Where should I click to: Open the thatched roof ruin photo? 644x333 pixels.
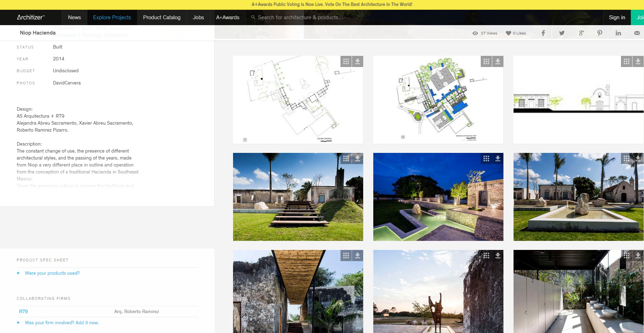click(x=298, y=291)
